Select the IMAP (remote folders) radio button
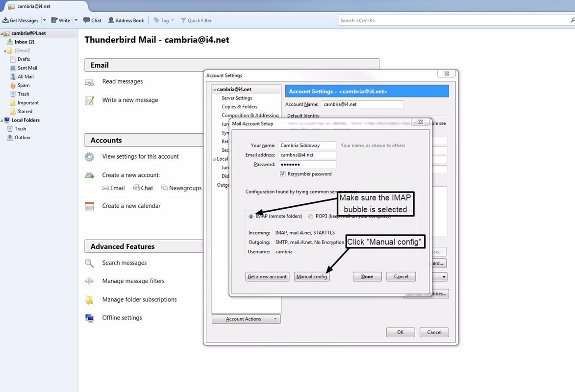The height and width of the screenshot is (392, 575). pyautogui.click(x=251, y=217)
